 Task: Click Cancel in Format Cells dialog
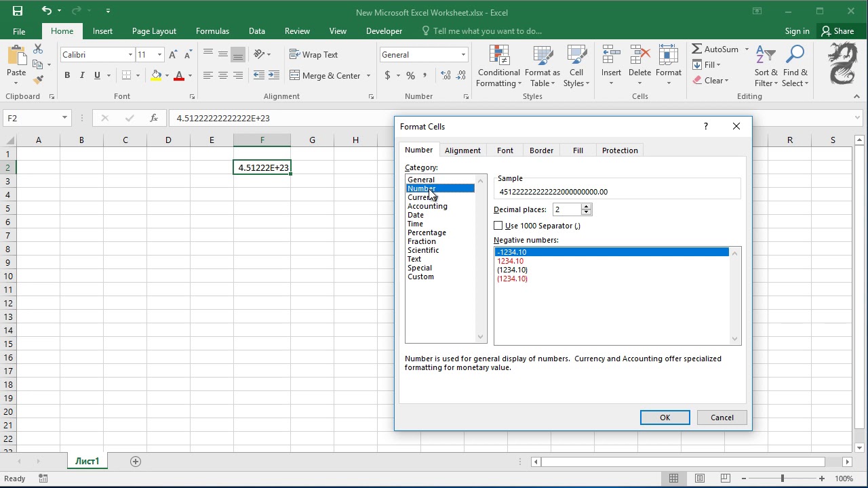722,418
